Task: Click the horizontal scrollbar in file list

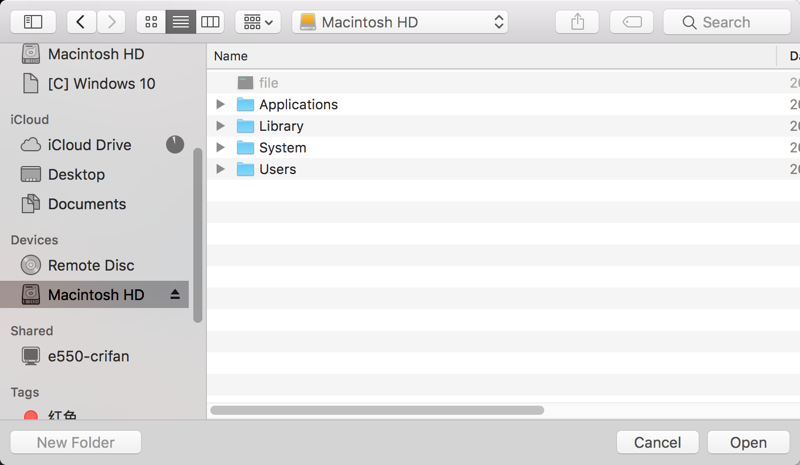Action: point(378,410)
